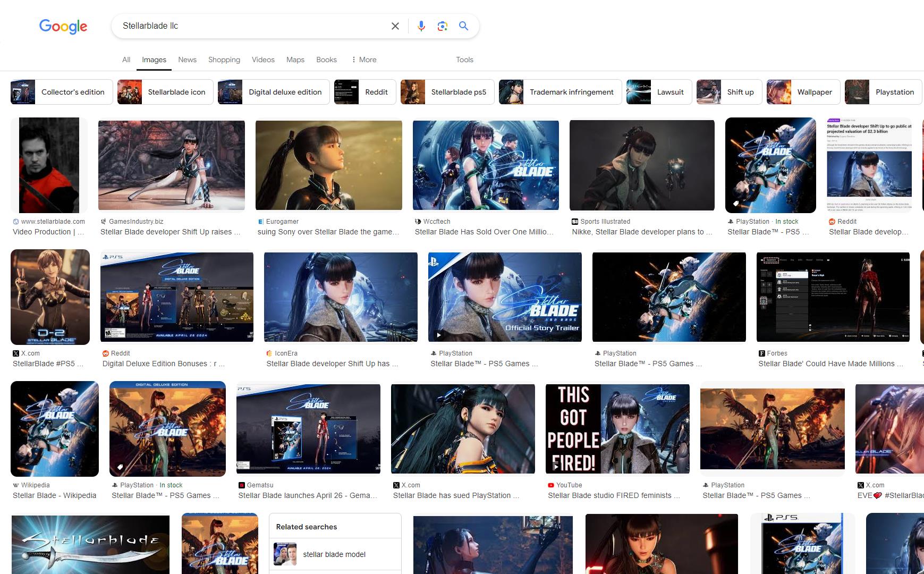Open the Gematsu launch edition thumbnail
Viewport: 924px width, 574px height.
pos(308,429)
